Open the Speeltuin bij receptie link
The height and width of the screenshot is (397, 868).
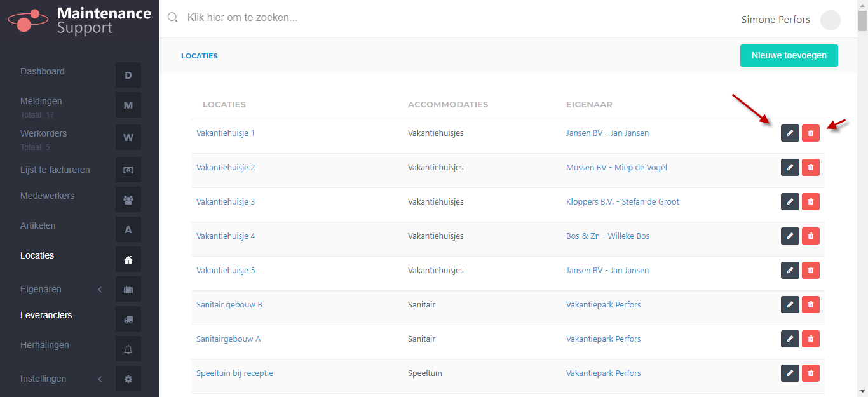[x=234, y=373]
